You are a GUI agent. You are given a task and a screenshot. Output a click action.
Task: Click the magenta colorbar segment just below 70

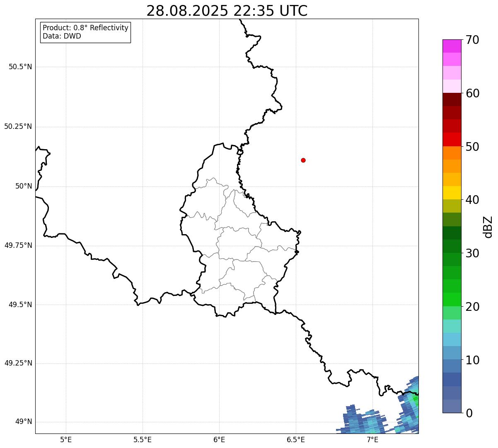[452, 46]
